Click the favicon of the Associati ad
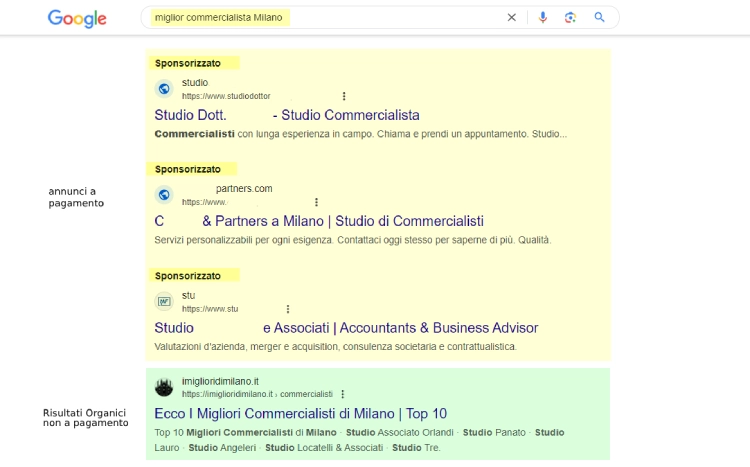This screenshot has height=467, width=750. 164,302
